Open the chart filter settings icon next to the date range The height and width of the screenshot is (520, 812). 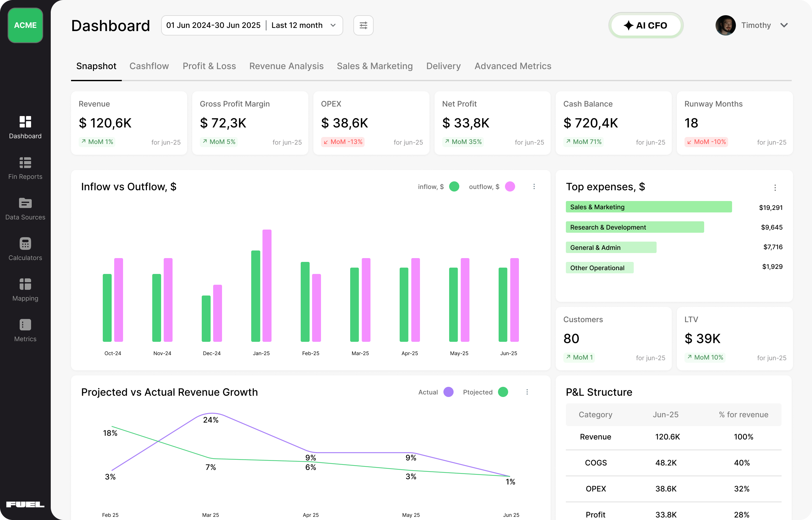[x=363, y=25]
